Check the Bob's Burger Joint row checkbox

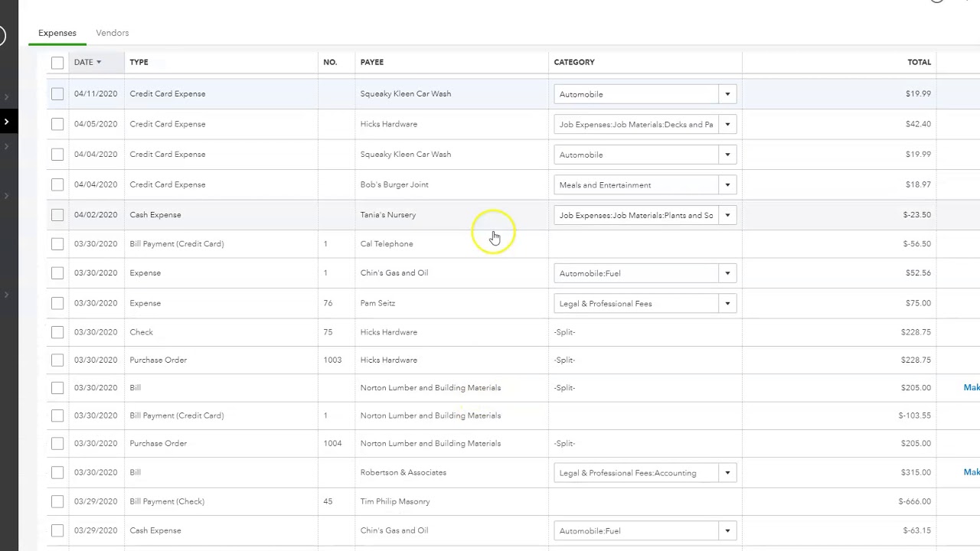[x=57, y=184]
